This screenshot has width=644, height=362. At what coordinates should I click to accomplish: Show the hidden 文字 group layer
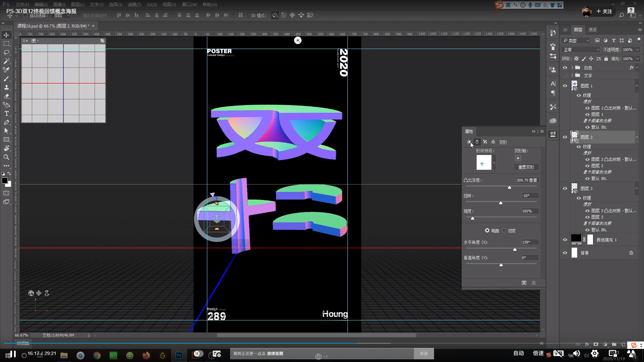565,75
